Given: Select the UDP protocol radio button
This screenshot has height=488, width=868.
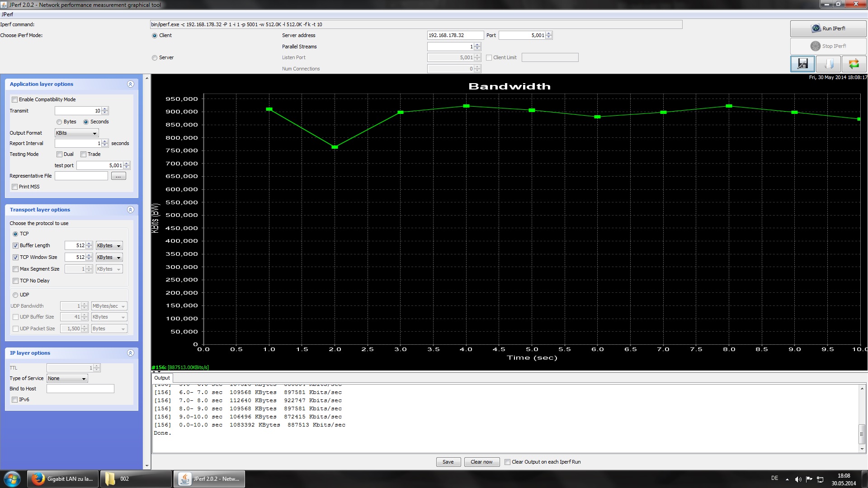Looking at the screenshot, I should click(x=15, y=295).
